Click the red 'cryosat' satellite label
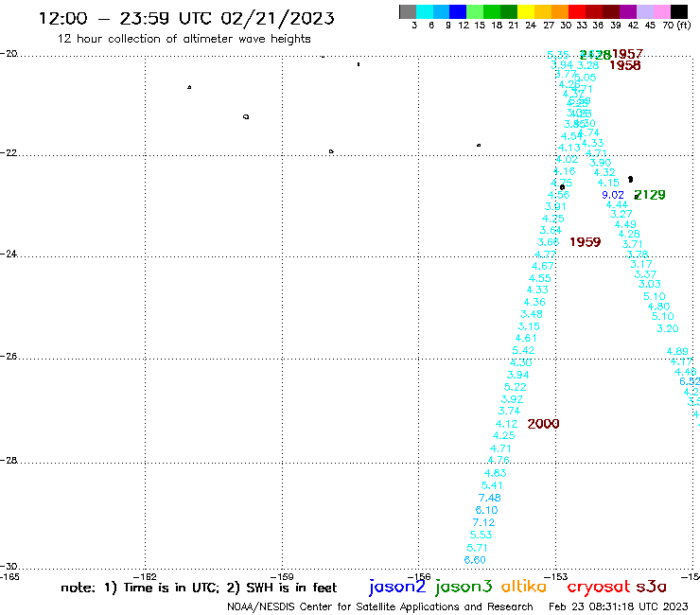 [599, 587]
